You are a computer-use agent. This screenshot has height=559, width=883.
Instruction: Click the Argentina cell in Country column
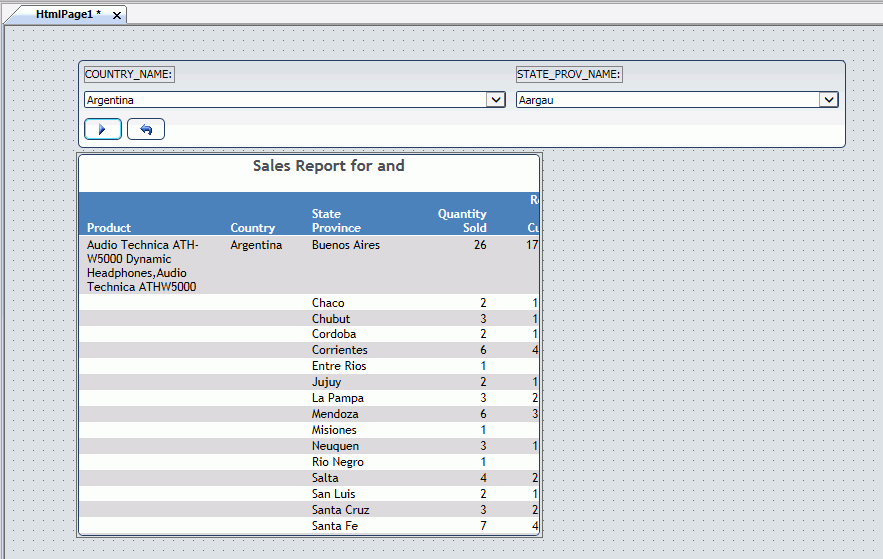256,245
